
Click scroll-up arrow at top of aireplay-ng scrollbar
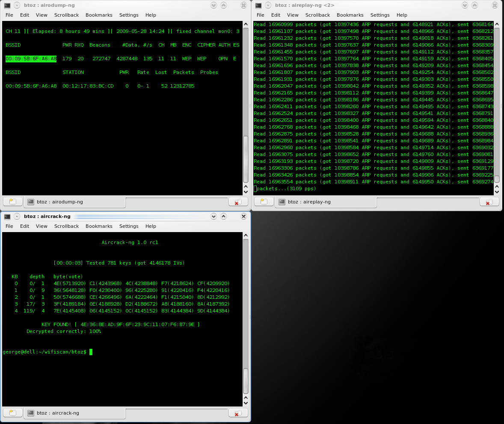(x=497, y=24)
